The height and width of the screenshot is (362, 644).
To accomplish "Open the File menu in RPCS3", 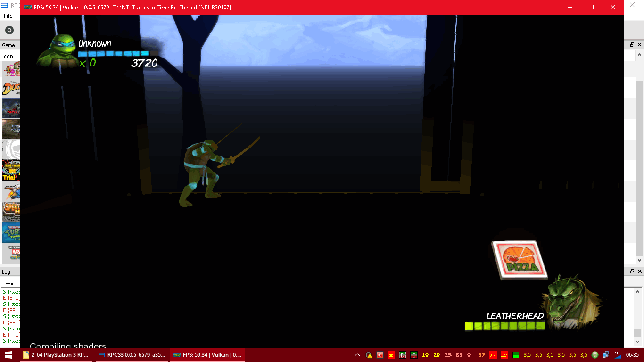I will click(x=8, y=16).
